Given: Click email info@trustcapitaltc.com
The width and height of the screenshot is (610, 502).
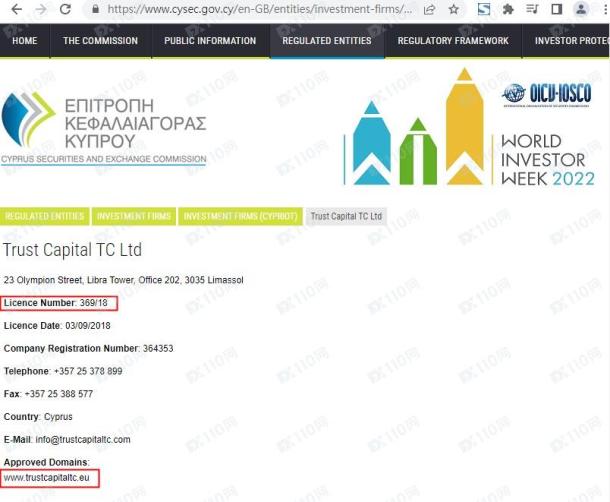Looking at the screenshot, I should (x=83, y=440).
